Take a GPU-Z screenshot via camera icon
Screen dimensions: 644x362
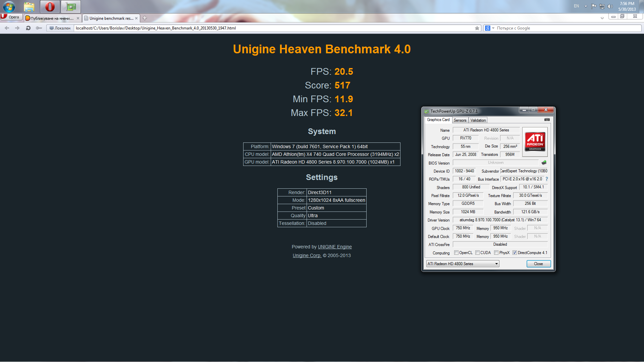pos(547,119)
